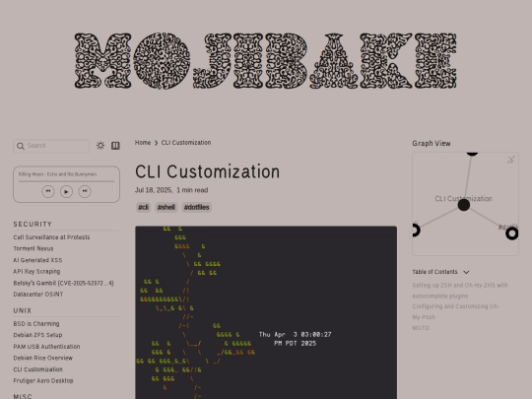Open Cell Surveillance at Protests page
Image resolution: width=532 pixels, height=399 pixels.
(x=51, y=237)
